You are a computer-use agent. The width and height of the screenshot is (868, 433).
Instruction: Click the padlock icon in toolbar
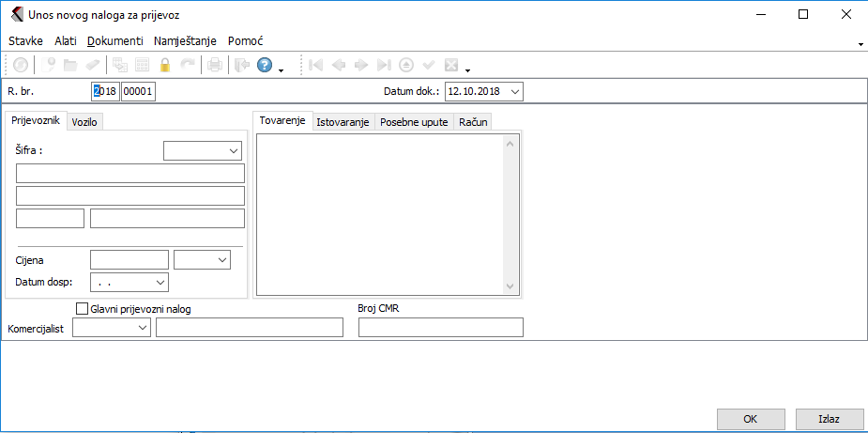165,65
